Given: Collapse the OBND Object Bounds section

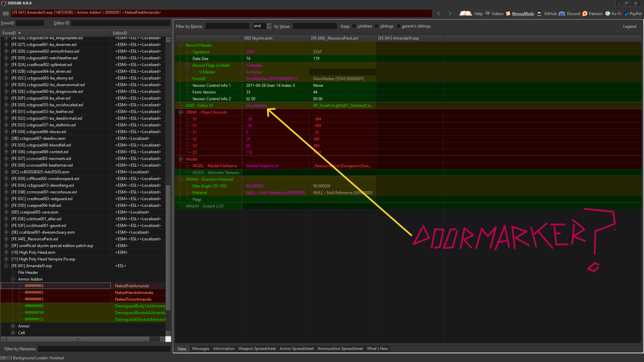Looking at the screenshot, I should [181, 112].
